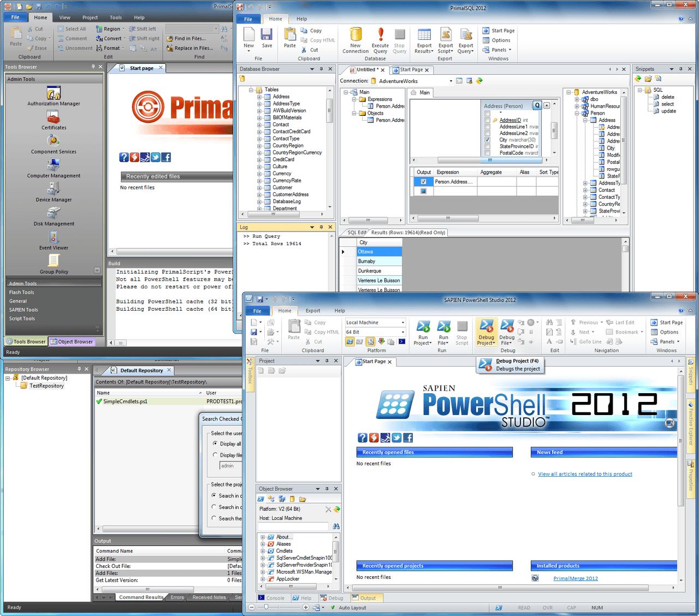This screenshot has width=699, height=616.
Task: Select Flash Tools category
Action: tap(54, 292)
